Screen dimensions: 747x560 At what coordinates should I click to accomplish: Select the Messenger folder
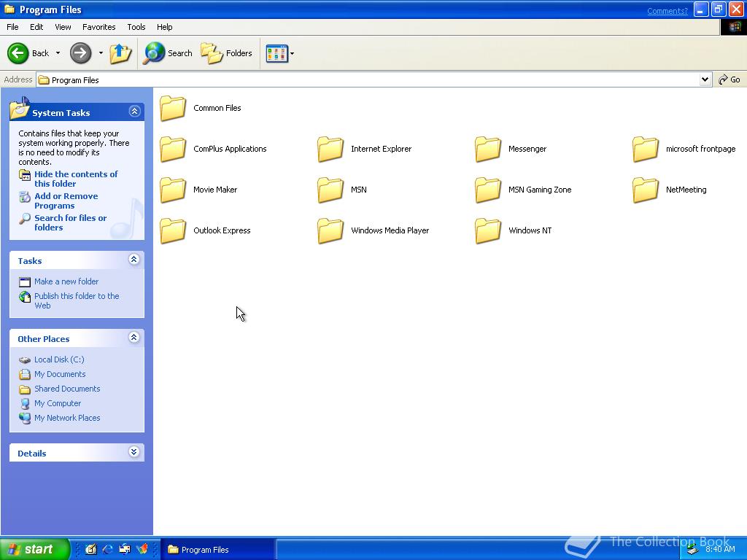pyautogui.click(x=511, y=149)
